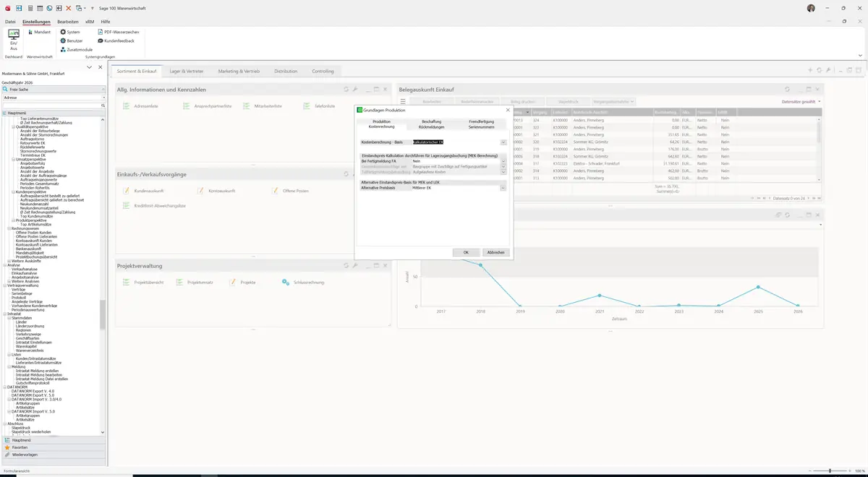Open Schlussrechnung tile
The height and width of the screenshot is (477, 868).
click(304, 282)
